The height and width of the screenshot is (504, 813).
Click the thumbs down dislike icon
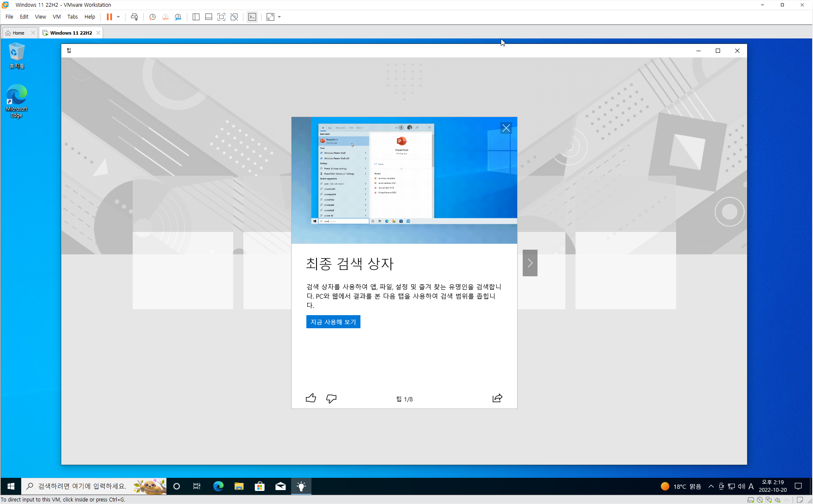[331, 398]
